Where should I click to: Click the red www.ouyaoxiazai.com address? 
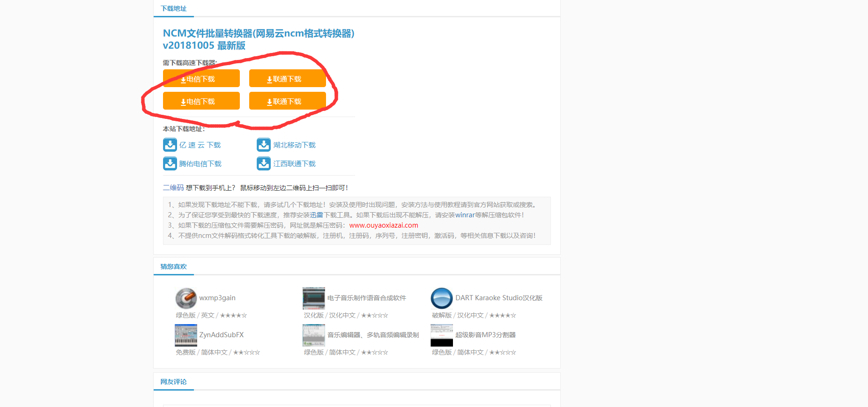pyautogui.click(x=384, y=225)
